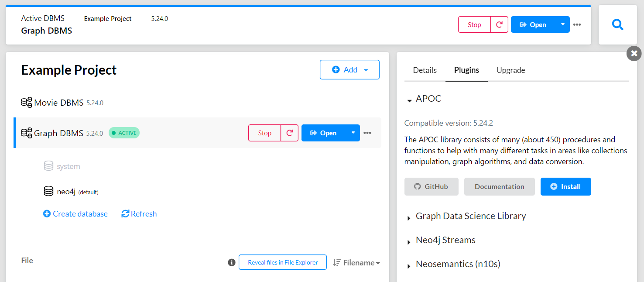
Task: Switch to the Details tab
Action: coord(425,70)
